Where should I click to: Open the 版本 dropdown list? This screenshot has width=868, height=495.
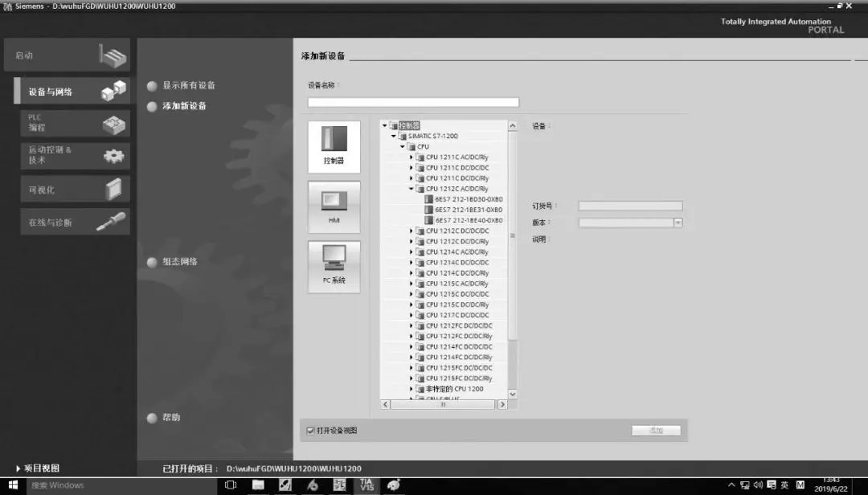(x=678, y=223)
